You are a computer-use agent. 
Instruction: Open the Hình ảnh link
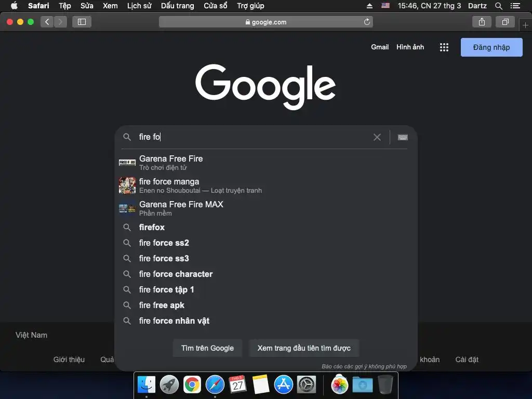(x=410, y=47)
